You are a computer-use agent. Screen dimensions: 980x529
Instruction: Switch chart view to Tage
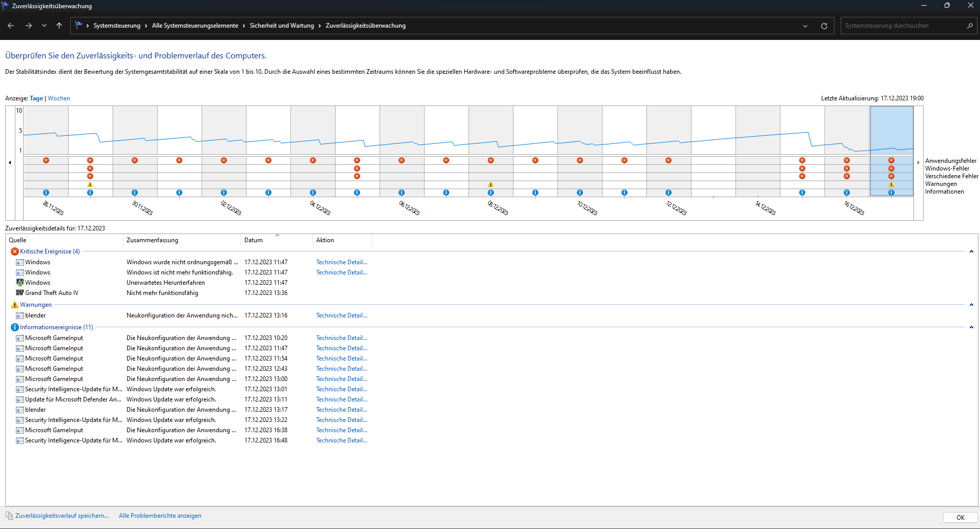[x=36, y=98]
